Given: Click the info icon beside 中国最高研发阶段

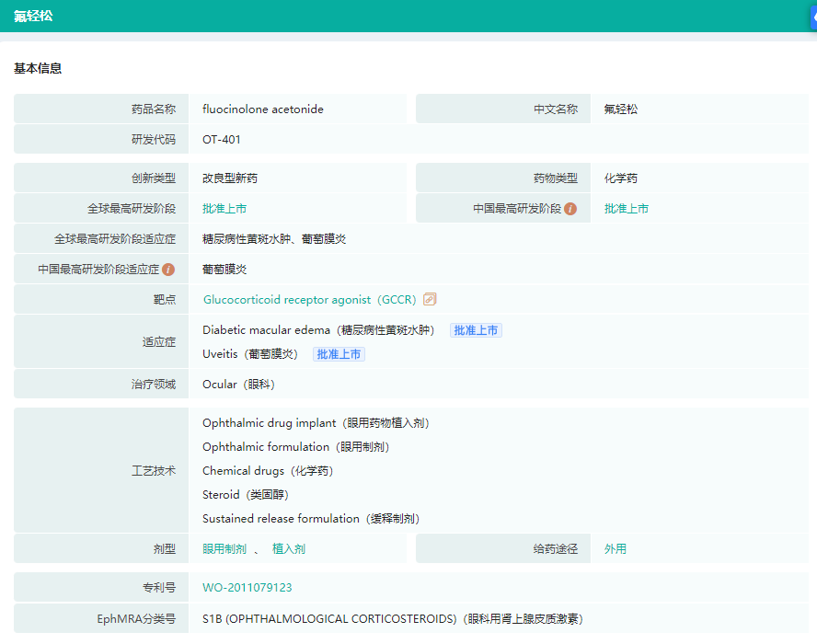Looking at the screenshot, I should pyautogui.click(x=570, y=209).
